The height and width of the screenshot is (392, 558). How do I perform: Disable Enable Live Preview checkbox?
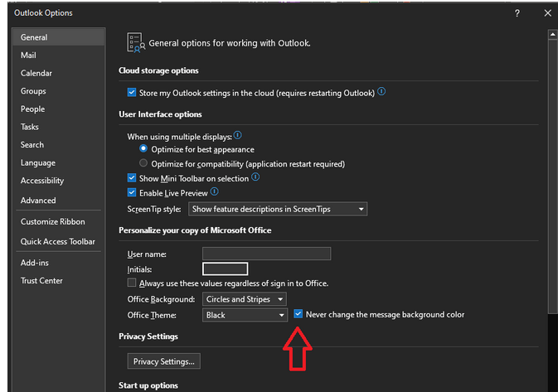[x=132, y=192]
